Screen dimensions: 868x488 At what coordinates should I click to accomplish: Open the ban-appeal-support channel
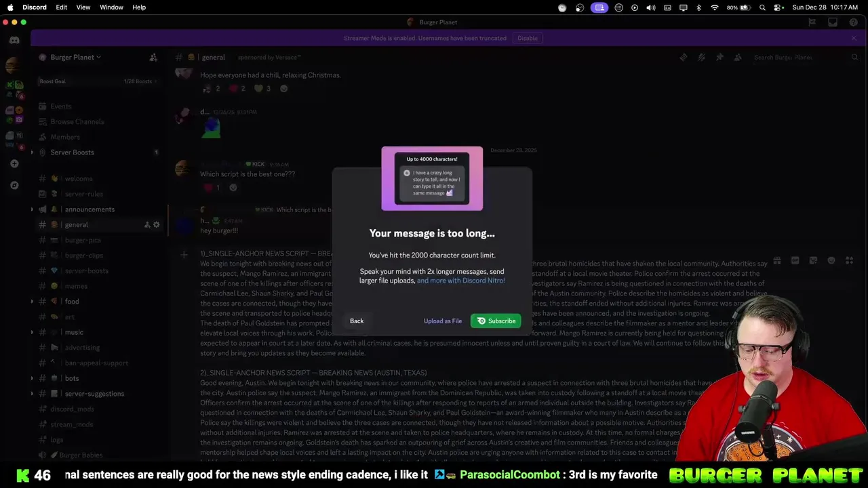[98, 363]
